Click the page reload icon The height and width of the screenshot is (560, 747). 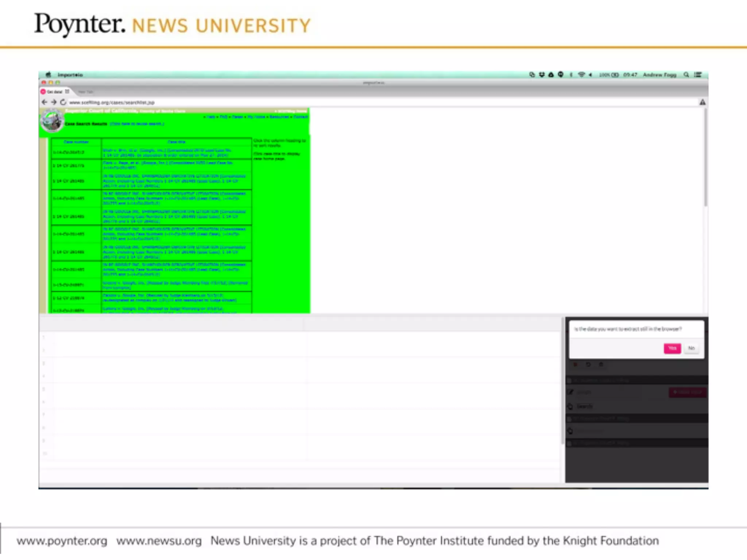pyautogui.click(x=63, y=102)
